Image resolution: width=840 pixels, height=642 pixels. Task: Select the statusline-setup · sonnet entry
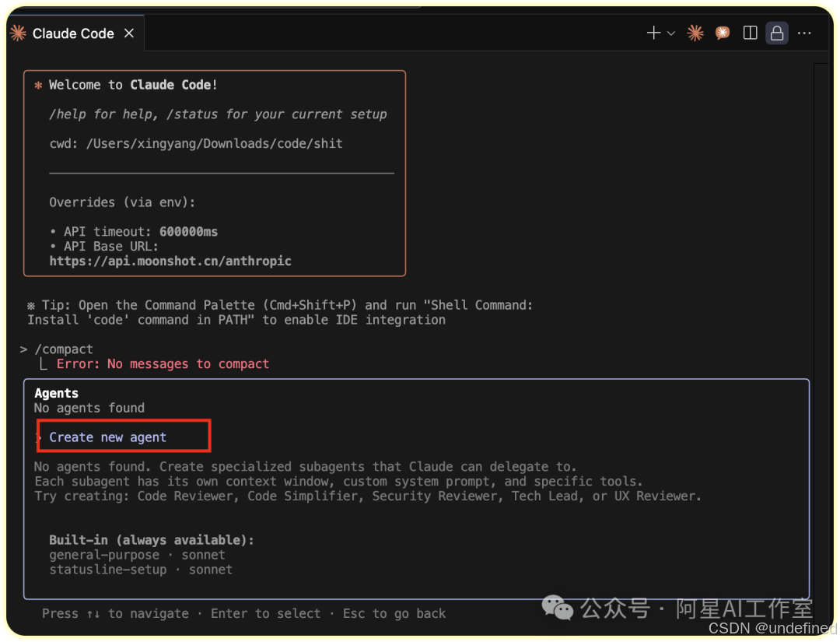(x=141, y=569)
